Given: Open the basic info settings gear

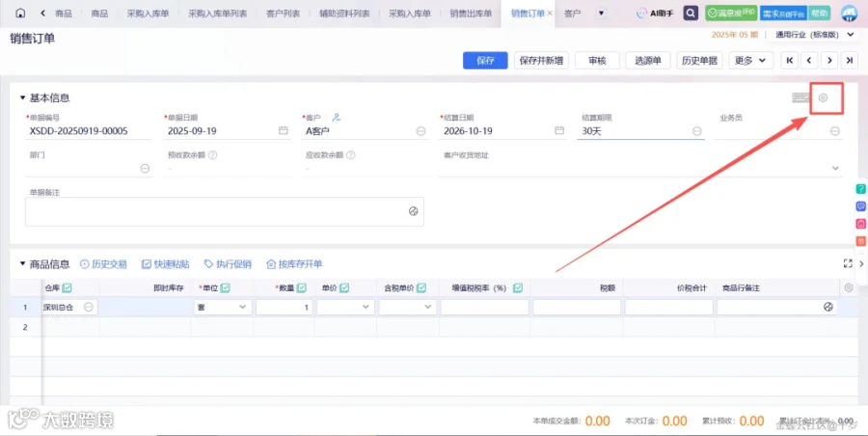Looking at the screenshot, I should coord(824,98).
